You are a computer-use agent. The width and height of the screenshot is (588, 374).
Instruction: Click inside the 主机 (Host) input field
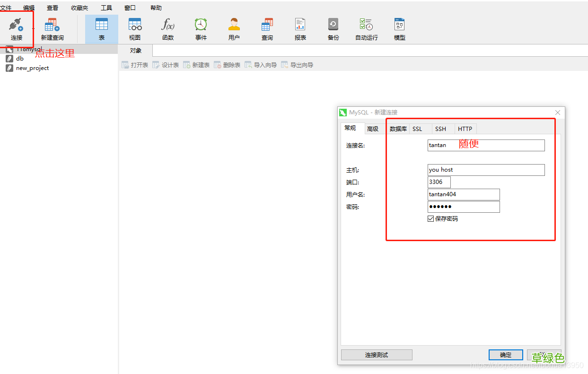pyautogui.click(x=485, y=170)
